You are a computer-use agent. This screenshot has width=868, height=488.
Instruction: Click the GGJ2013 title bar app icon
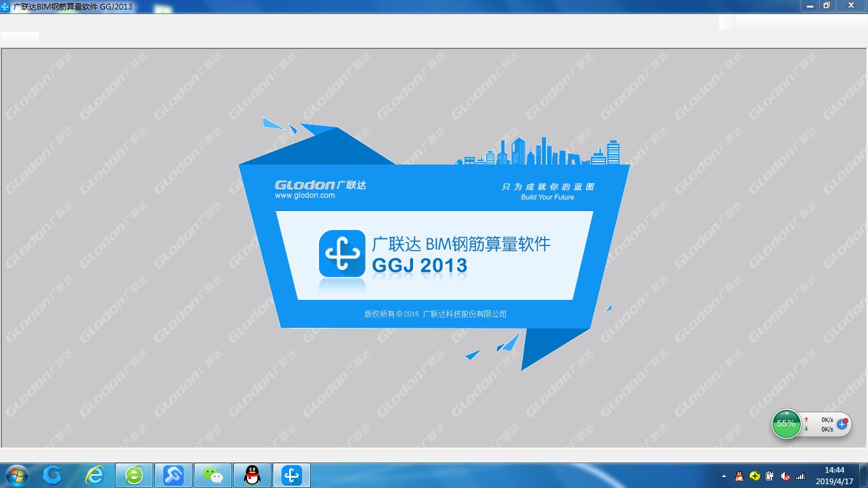6,6
